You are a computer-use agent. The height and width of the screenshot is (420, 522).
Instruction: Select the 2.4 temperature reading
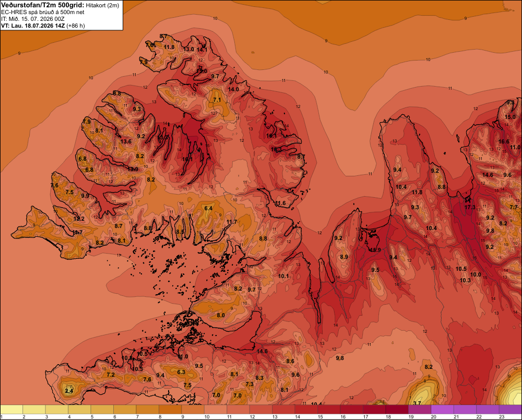[x=69, y=391]
